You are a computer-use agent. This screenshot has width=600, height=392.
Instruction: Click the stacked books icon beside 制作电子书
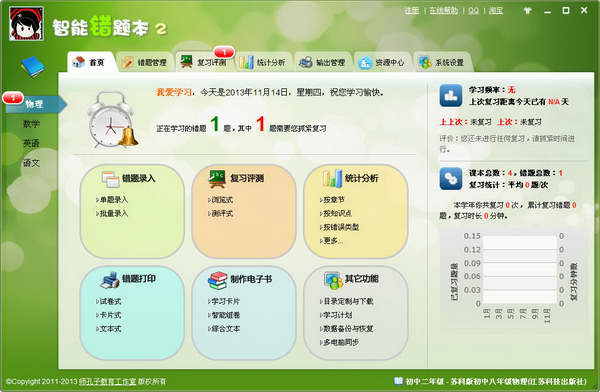point(217,280)
